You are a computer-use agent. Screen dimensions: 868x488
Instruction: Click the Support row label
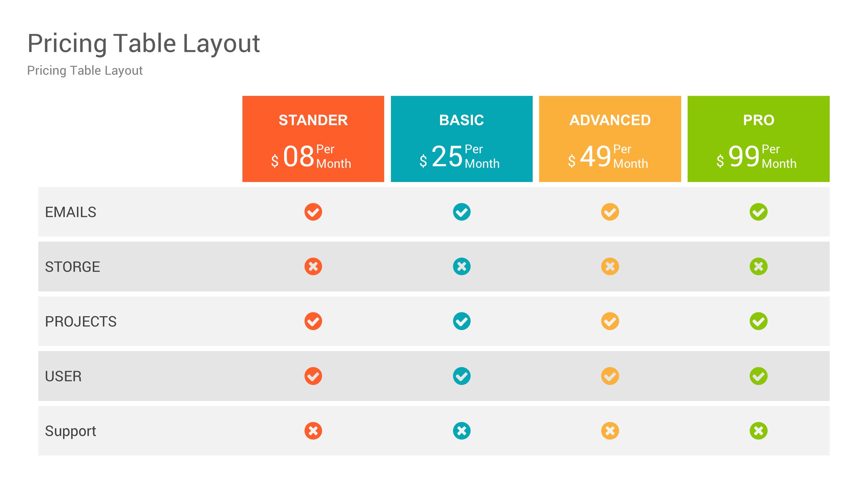[x=71, y=431]
